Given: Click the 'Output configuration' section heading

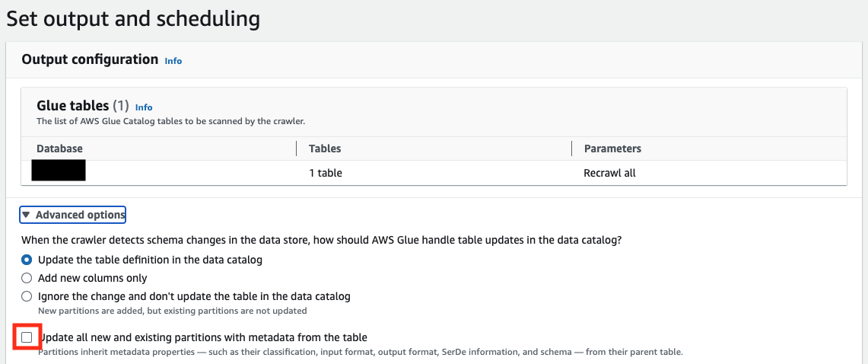Looking at the screenshot, I should [x=90, y=59].
